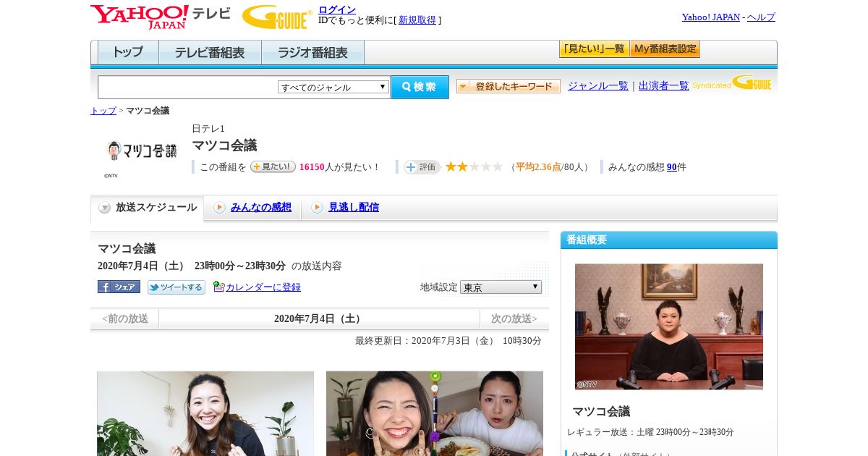Click the 番組概要 panel heading

point(587,240)
